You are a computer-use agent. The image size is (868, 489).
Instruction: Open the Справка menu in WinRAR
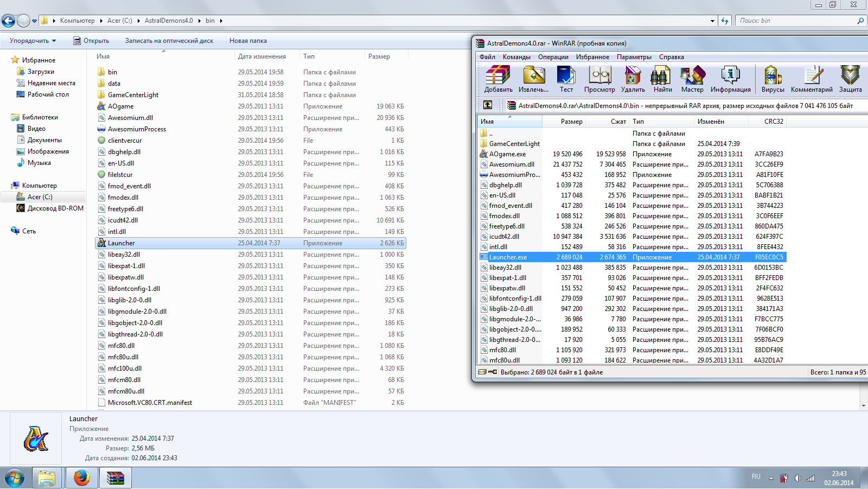pyautogui.click(x=672, y=57)
